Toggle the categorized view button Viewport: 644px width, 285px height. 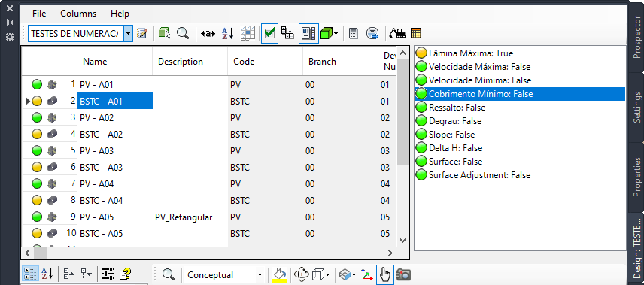(30, 274)
